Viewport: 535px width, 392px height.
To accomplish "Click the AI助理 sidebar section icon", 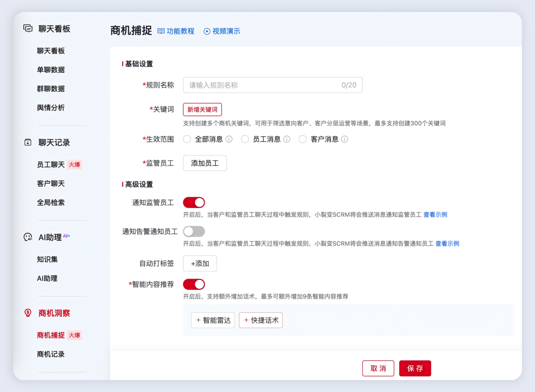I will [28, 237].
